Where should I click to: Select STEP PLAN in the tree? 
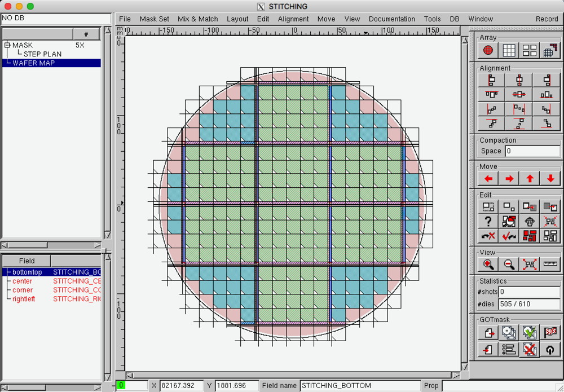(x=42, y=54)
